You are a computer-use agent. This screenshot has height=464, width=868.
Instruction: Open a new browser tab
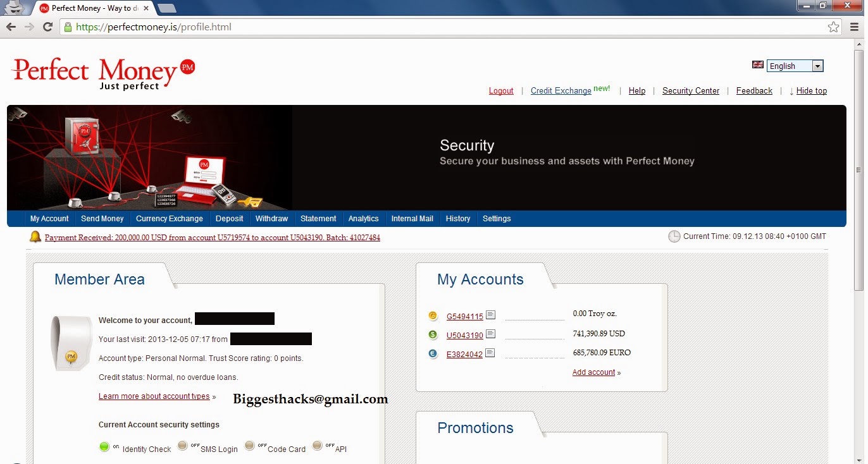click(x=166, y=8)
